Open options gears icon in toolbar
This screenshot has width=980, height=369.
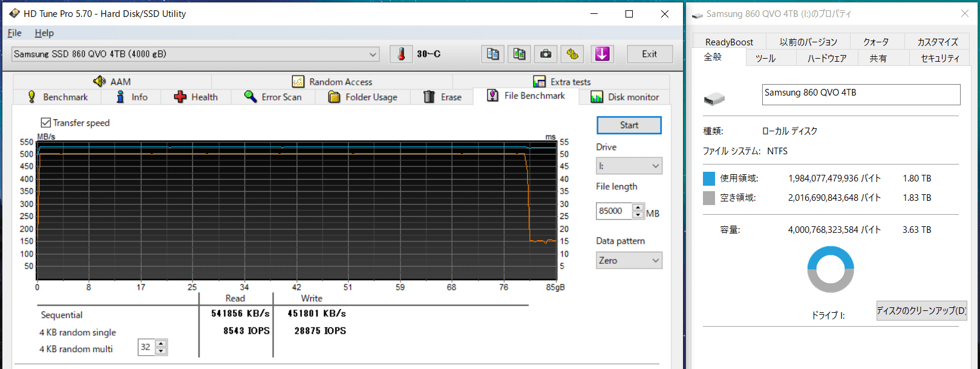572,54
